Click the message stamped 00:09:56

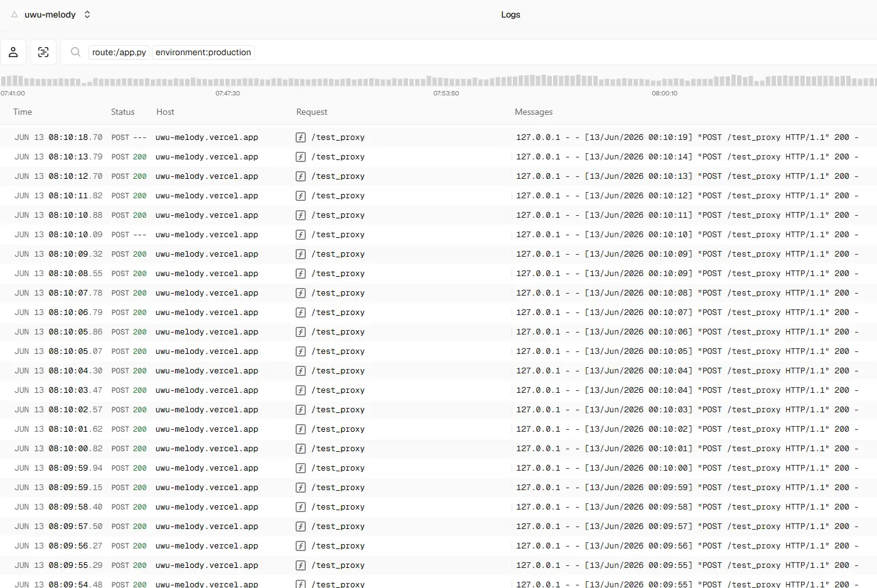687,546
